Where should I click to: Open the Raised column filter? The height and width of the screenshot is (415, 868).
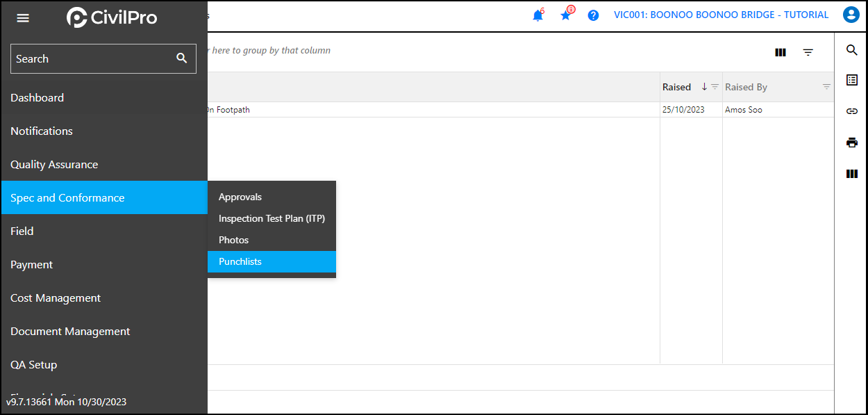715,87
